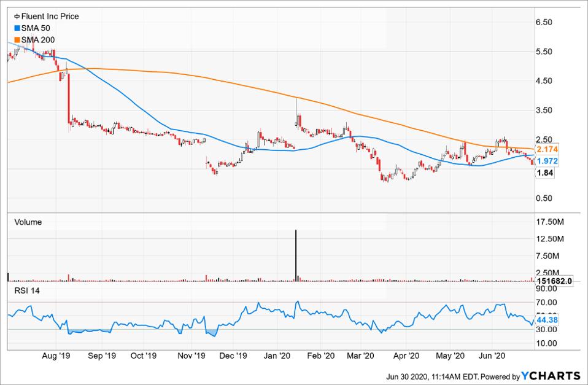This screenshot has width=588, height=385.
Task: Click the Nov '19 date axis label
Action: click(x=191, y=356)
